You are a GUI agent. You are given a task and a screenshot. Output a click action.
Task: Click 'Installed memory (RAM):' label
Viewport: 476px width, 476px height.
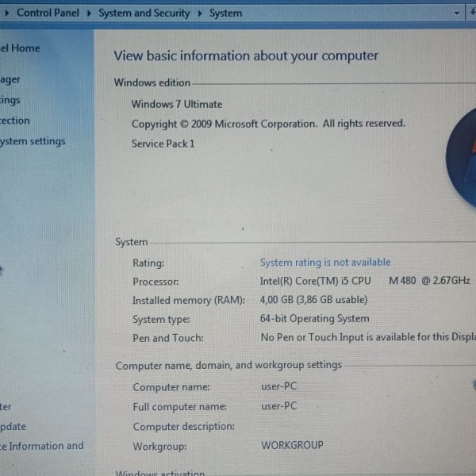[x=189, y=300]
